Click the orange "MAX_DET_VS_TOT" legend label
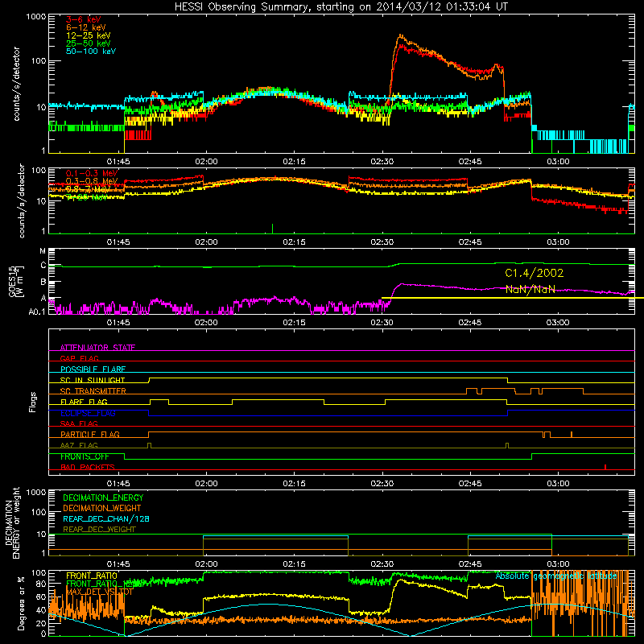Screen dimensions: 644x644 click(x=100, y=592)
